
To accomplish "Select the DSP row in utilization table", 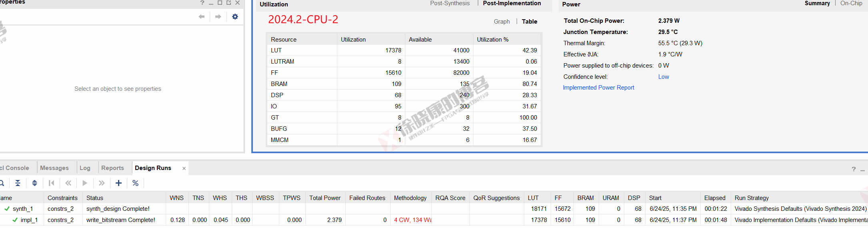I will [404, 95].
